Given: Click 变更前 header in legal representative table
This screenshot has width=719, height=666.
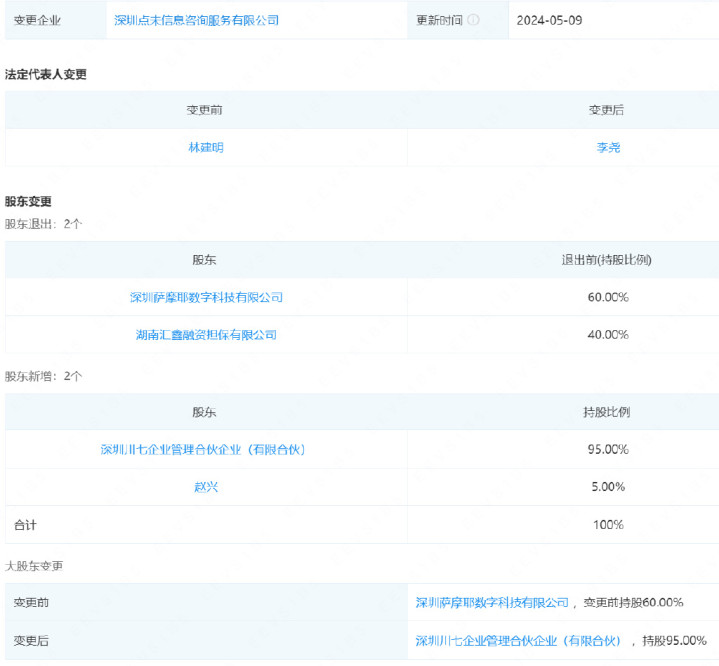Looking at the screenshot, I should point(205,110).
